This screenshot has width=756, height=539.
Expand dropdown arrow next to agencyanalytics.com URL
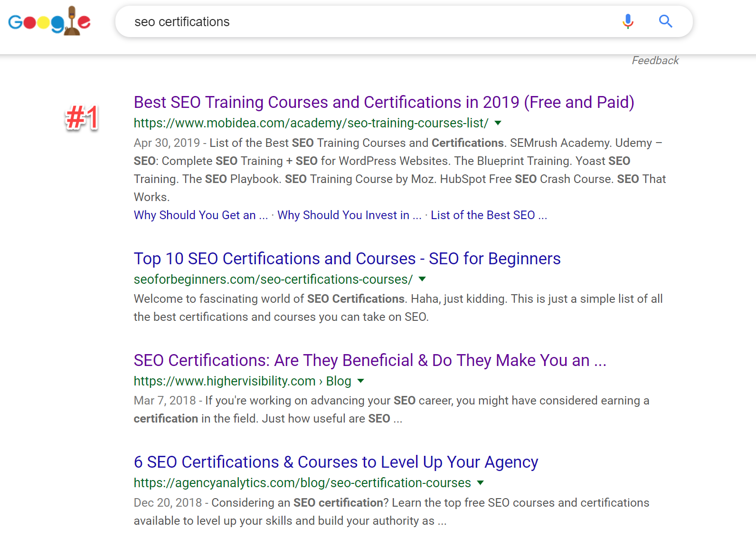[x=480, y=482]
